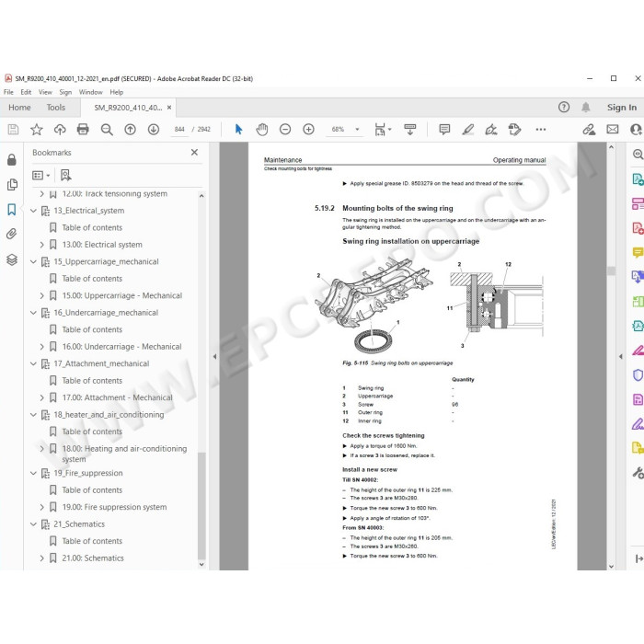Zoom out with minus button
The height and width of the screenshot is (644, 644).
coord(285,130)
